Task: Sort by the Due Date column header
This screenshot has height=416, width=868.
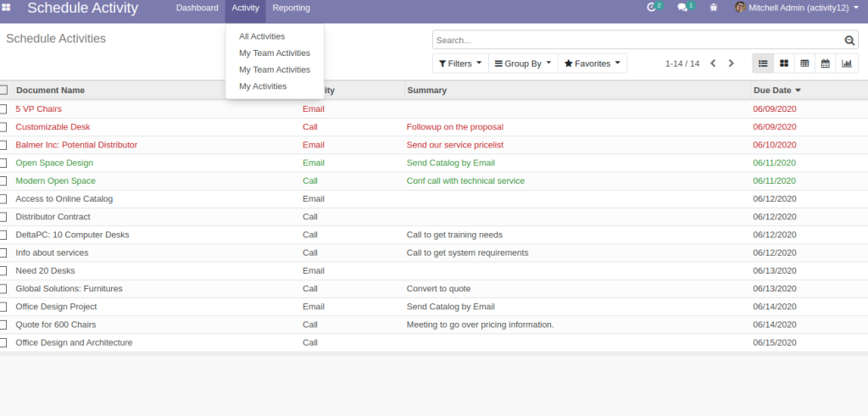Action: click(777, 90)
